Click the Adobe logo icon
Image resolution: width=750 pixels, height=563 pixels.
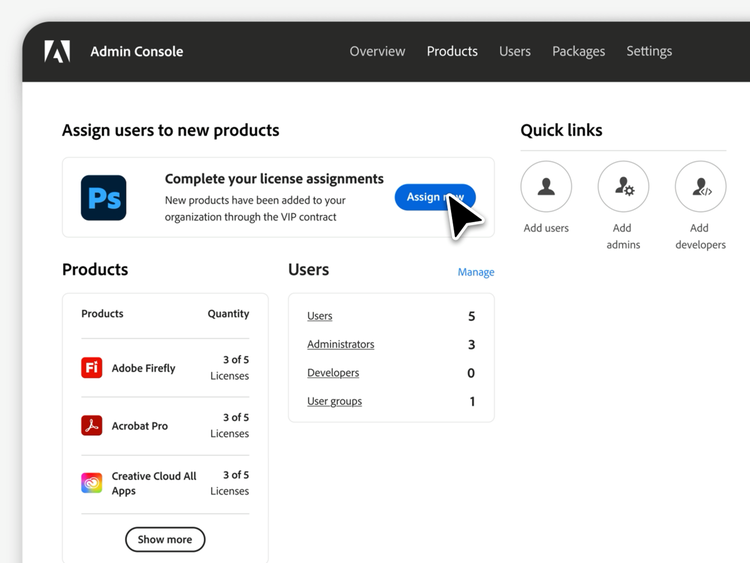57,51
